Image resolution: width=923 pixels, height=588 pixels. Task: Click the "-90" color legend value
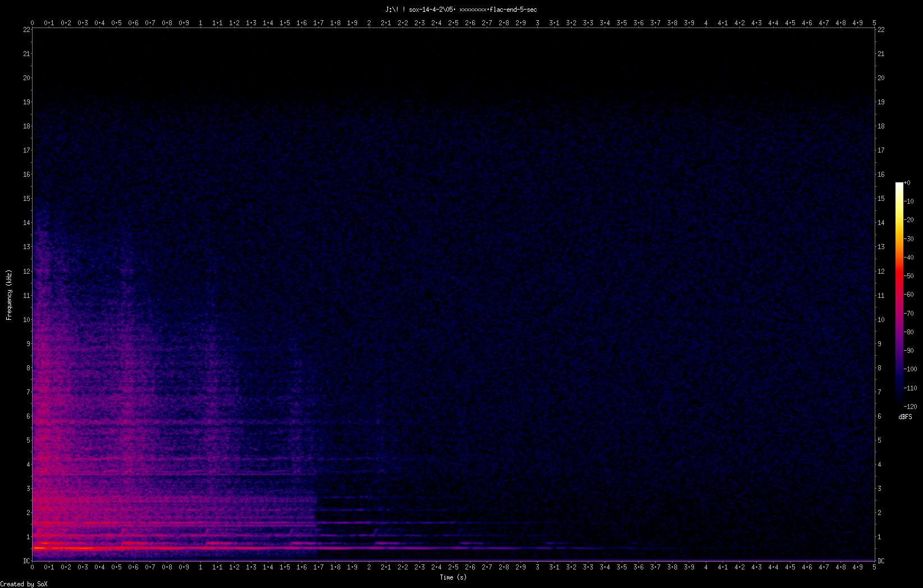[909, 351]
